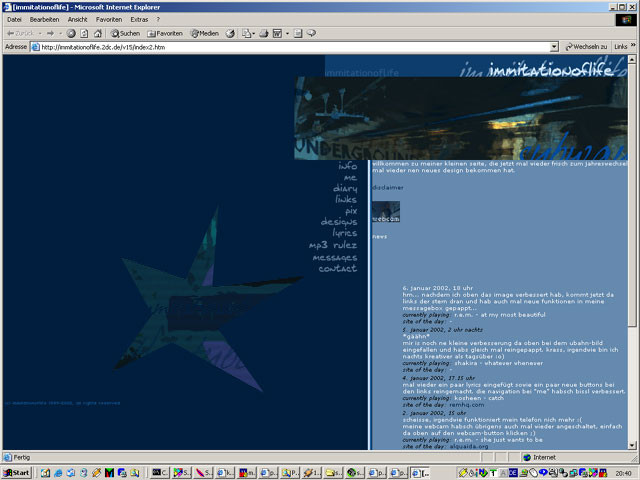Open the forward history dropdown arrow
This screenshot has width=640, height=480.
[60, 33]
